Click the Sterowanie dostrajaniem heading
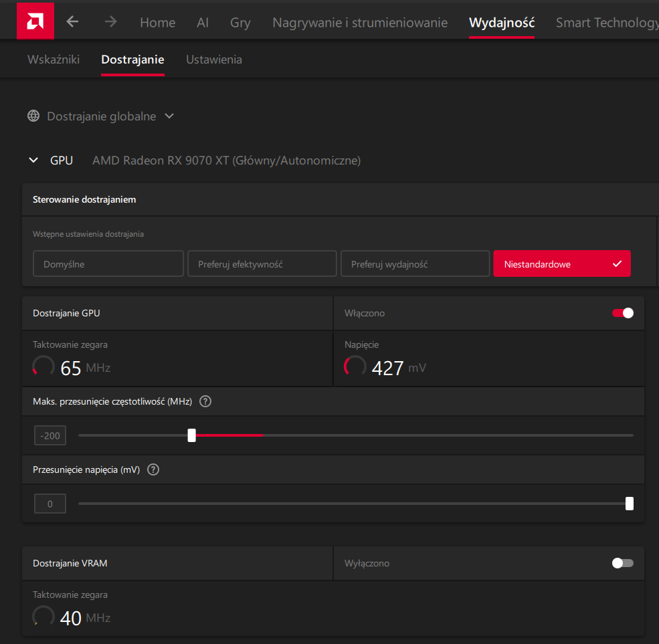 tap(84, 199)
